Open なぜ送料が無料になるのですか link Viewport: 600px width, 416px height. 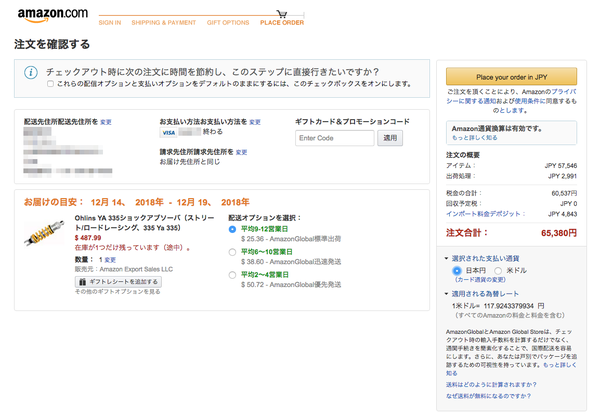click(488, 396)
